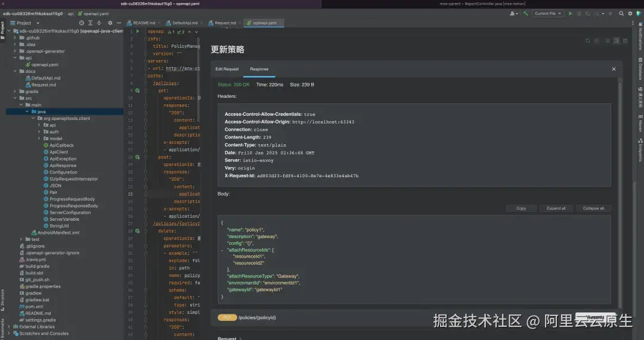Image resolution: width=644 pixels, height=340 pixels.
Task: Switch to DefaultApi.md editor tab
Action: pos(184,23)
